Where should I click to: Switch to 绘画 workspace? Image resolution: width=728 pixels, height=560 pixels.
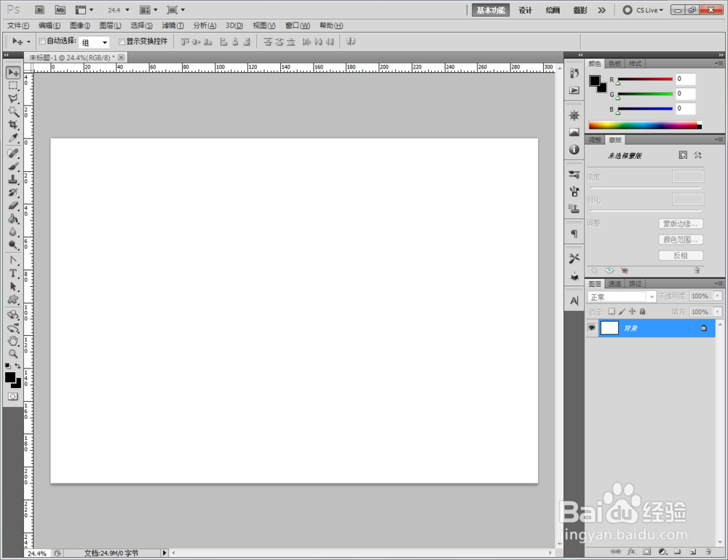[x=553, y=10]
